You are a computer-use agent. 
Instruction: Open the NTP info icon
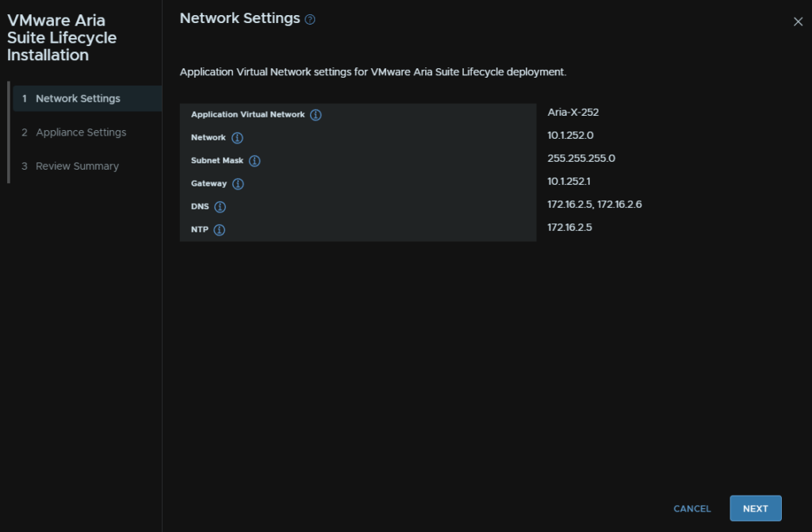(220, 230)
